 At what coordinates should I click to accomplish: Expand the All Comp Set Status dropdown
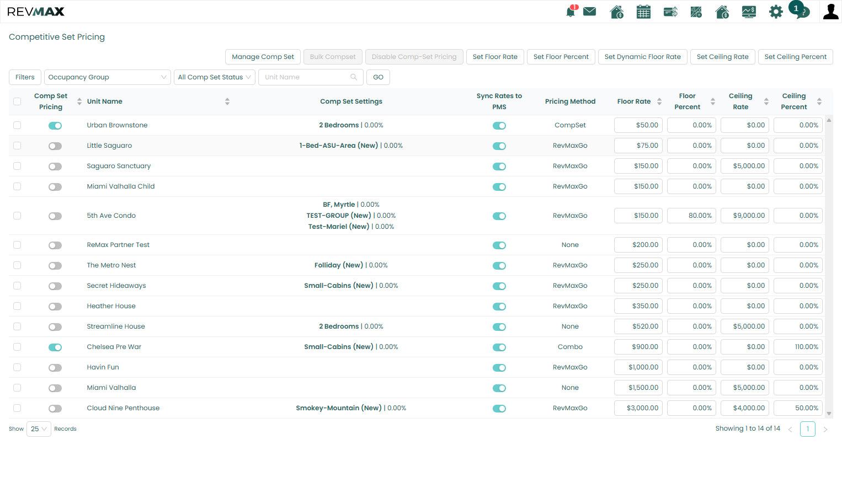click(x=215, y=77)
